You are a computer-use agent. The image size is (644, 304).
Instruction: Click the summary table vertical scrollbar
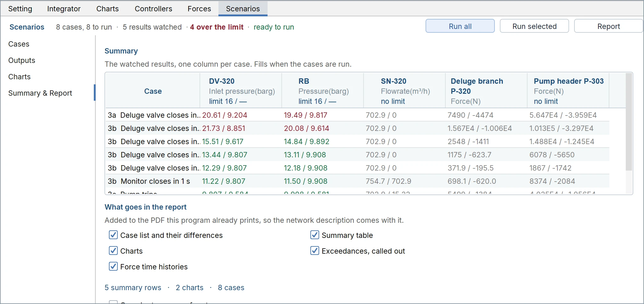629,122
